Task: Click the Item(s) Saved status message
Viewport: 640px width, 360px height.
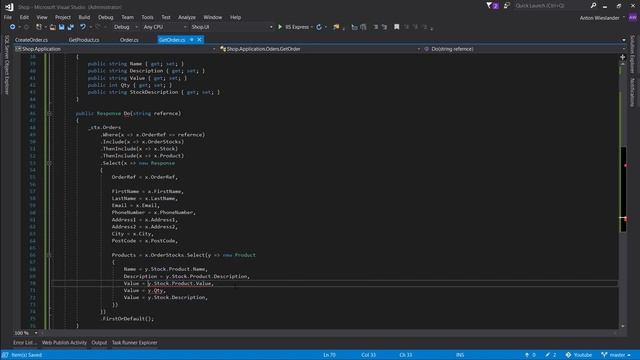Action: click(26, 355)
